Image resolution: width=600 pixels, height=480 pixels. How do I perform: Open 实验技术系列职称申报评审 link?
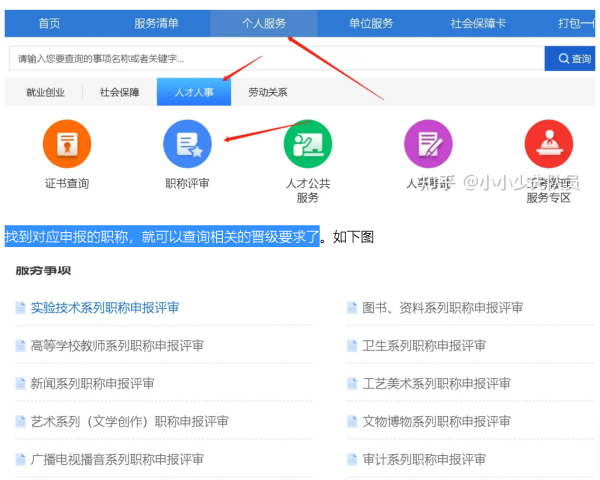click(x=104, y=308)
